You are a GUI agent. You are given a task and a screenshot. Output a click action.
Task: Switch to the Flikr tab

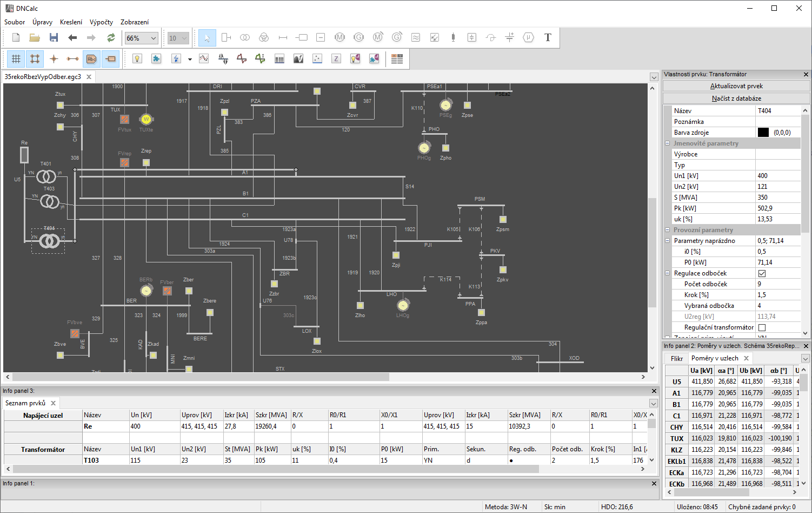[x=677, y=358]
